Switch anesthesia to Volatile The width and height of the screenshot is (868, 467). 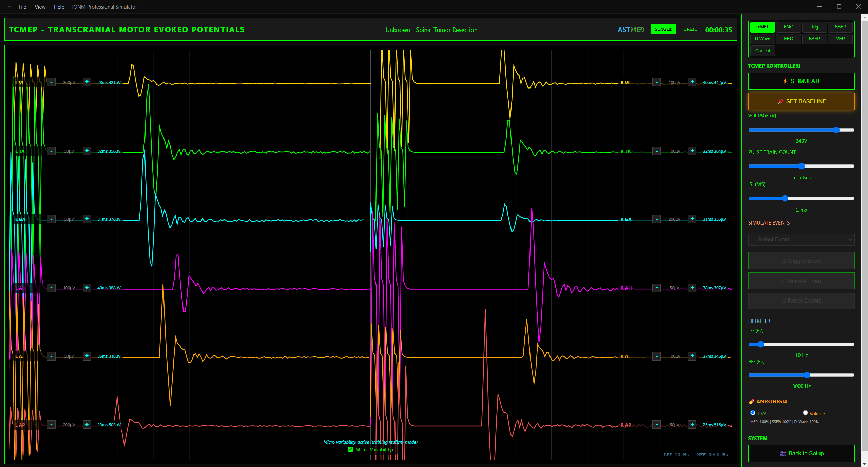point(806,413)
